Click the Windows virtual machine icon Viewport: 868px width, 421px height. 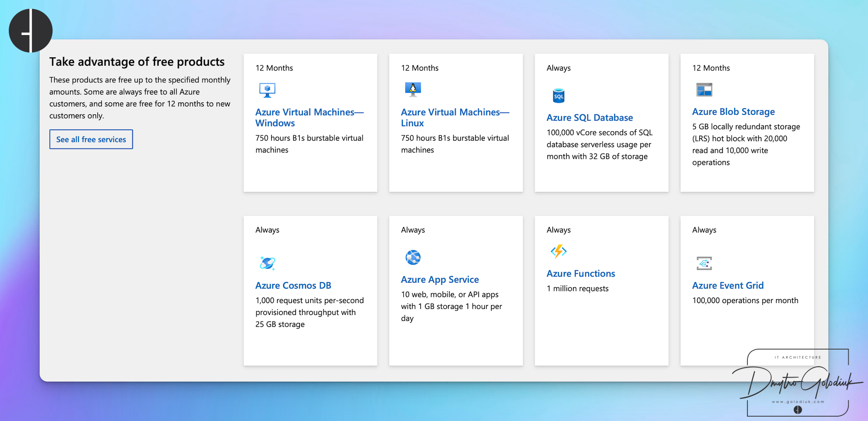tap(267, 90)
